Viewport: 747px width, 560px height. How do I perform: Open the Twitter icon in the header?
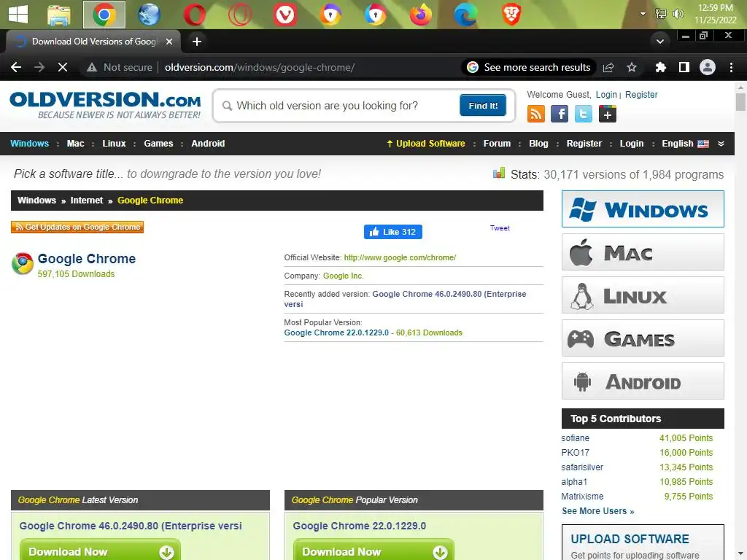point(583,114)
